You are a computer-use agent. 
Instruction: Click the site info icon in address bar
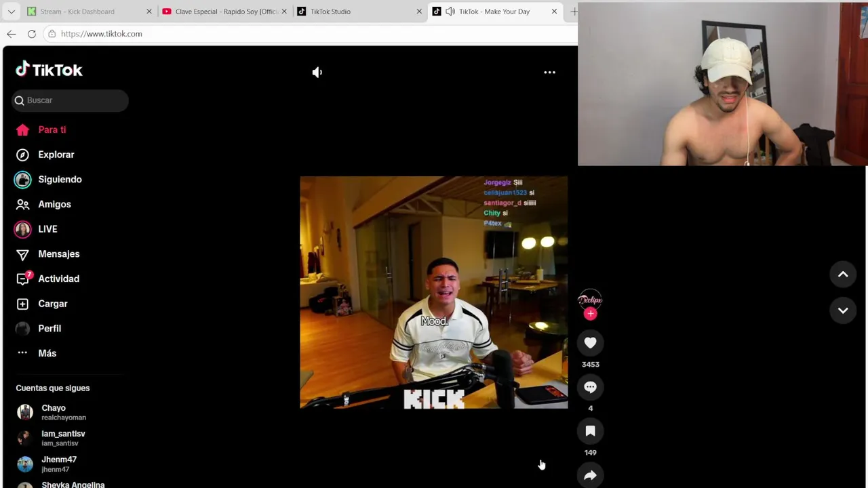tap(52, 34)
